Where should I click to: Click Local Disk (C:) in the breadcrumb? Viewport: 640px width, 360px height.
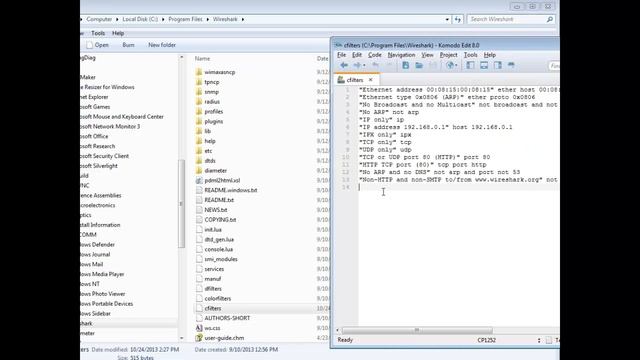pos(140,19)
